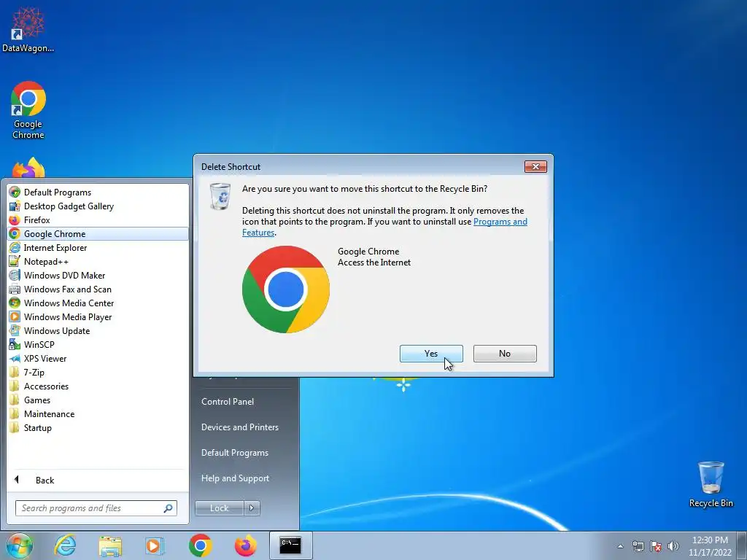Cancel with the No button

(505, 354)
